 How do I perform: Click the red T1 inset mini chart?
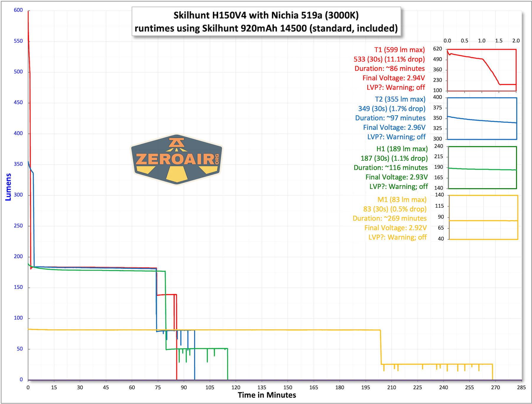[482, 70]
